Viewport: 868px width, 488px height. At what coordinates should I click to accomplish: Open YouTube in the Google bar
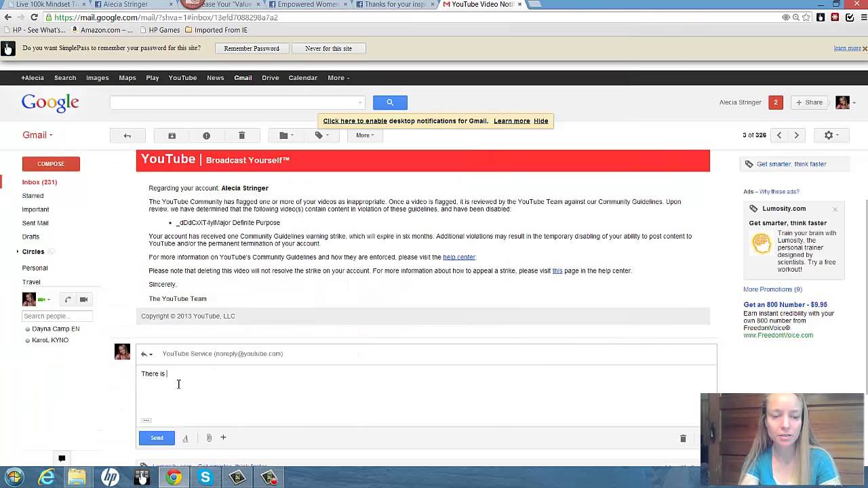(182, 78)
